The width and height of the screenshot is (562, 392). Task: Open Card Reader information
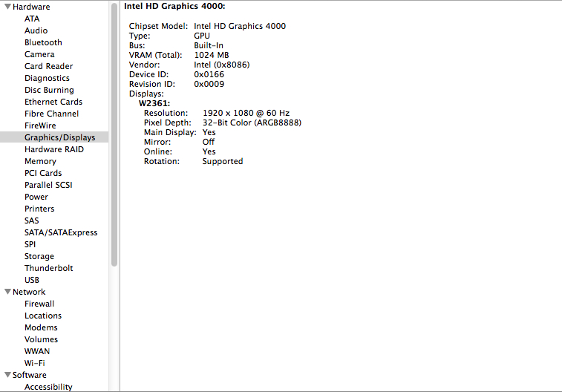click(48, 66)
